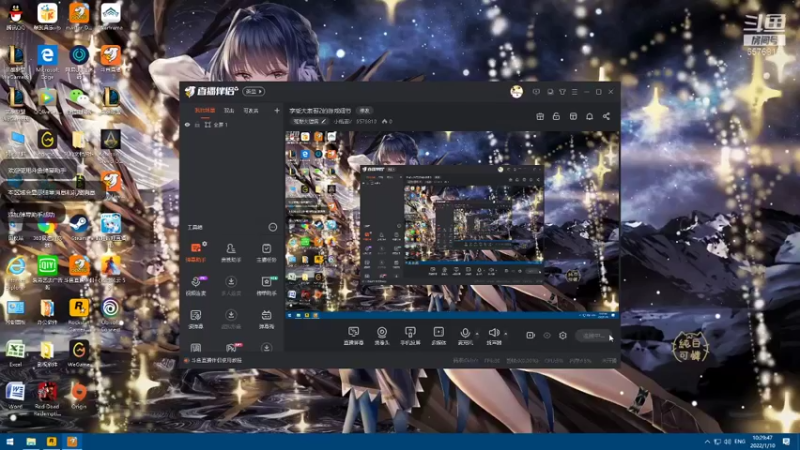The height and width of the screenshot is (450, 800).
Task: Open the Rockstar Games Launcher shortcut
Action: coord(79,312)
